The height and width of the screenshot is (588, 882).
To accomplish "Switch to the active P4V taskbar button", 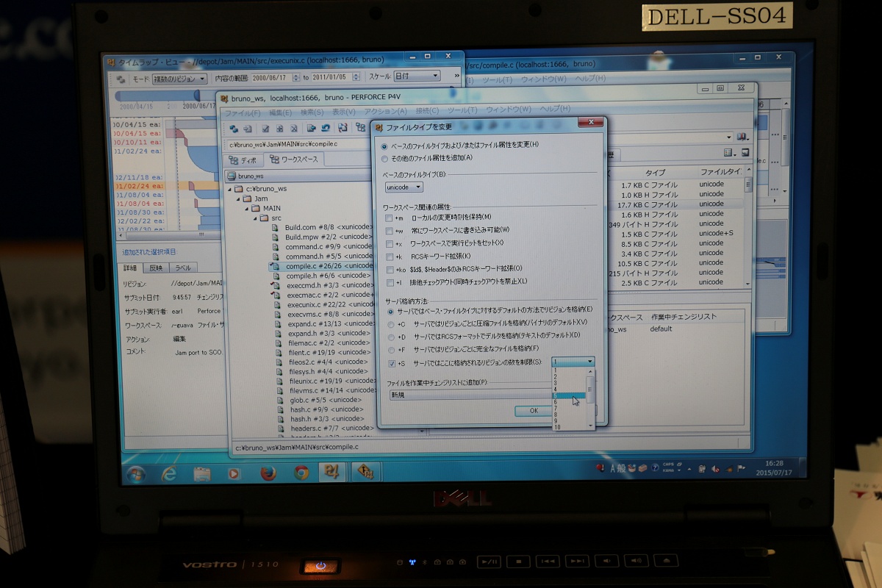I will click(x=331, y=472).
